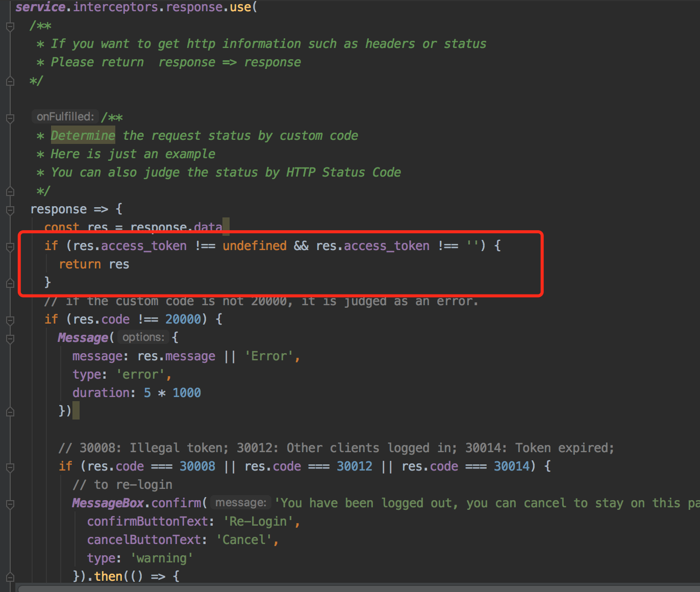700x592 pixels.
Task: Click 'Please return' in the comment
Action: 97,62
